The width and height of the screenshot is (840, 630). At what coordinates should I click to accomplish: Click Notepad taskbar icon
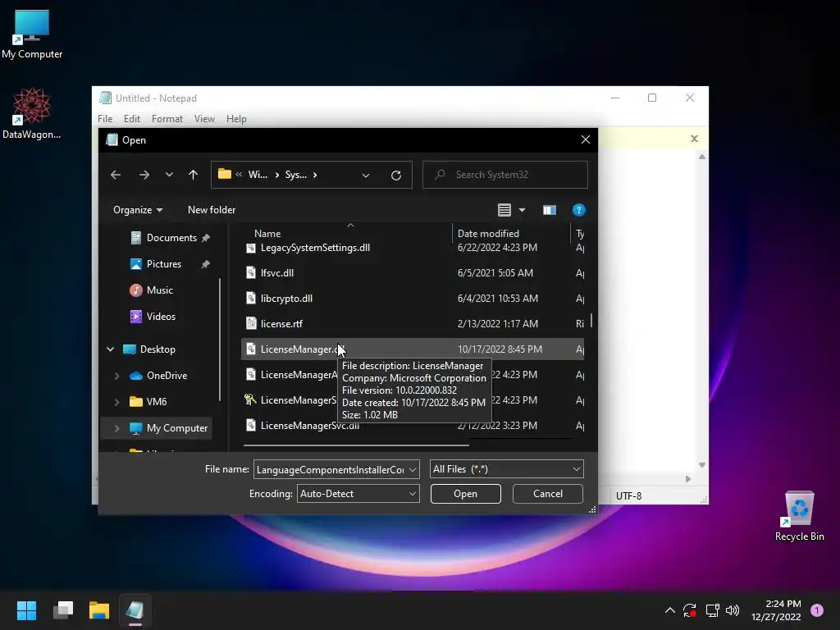click(135, 610)
